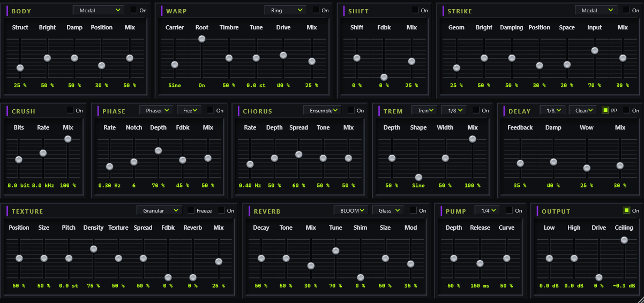Click the WARP Root slider knob

coord(201,39)
